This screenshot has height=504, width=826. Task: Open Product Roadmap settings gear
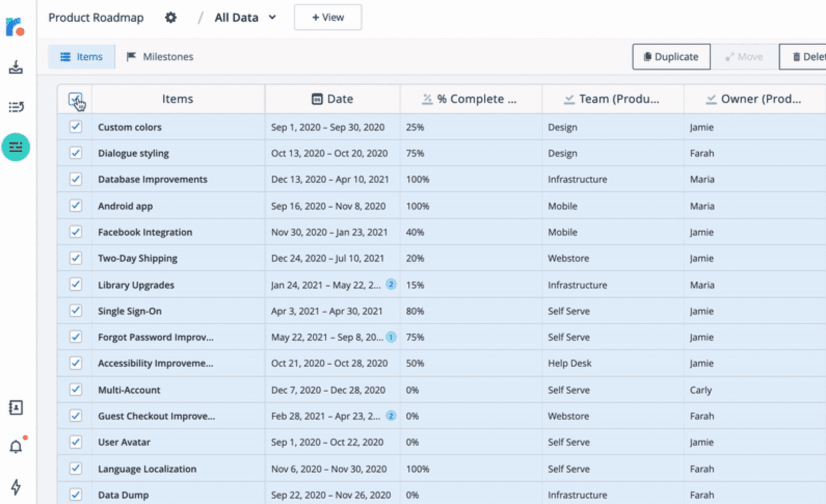(170, 18)
